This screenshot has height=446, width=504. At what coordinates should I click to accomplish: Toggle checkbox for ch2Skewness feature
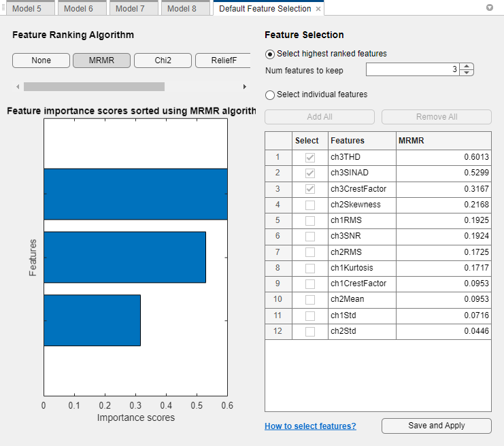tap(310, 205)
